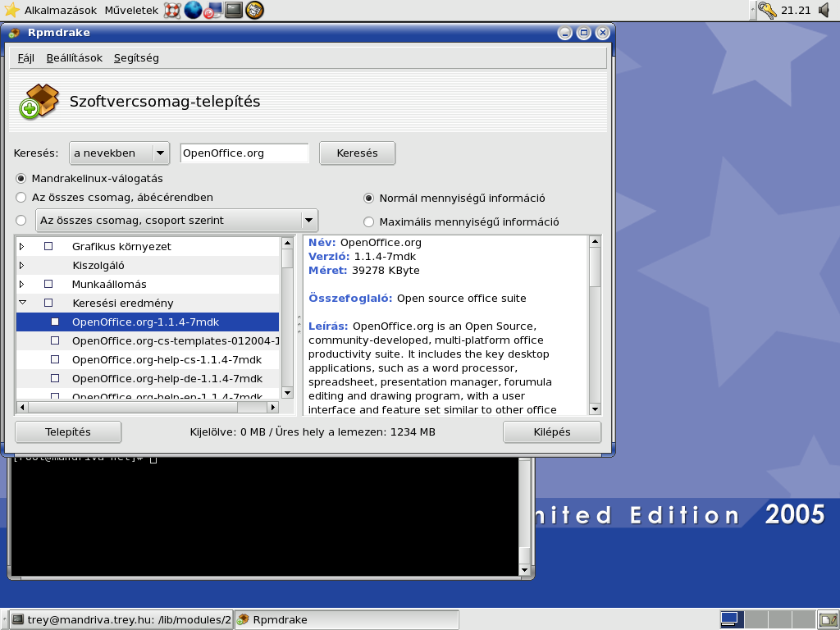This screenshot has width=840, height=630.
Task: Check the Grafikus környezet checkbox
Action: tap(48, 246)
